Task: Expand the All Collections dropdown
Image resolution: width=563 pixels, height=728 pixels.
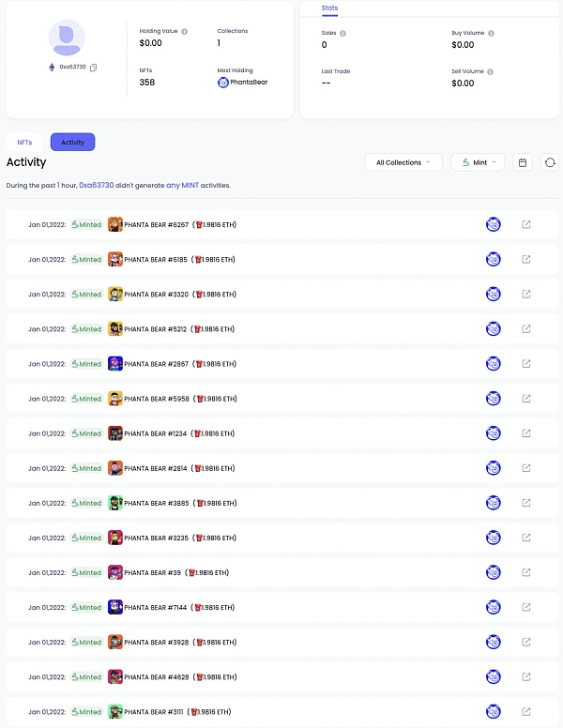Action: [403, 162]
